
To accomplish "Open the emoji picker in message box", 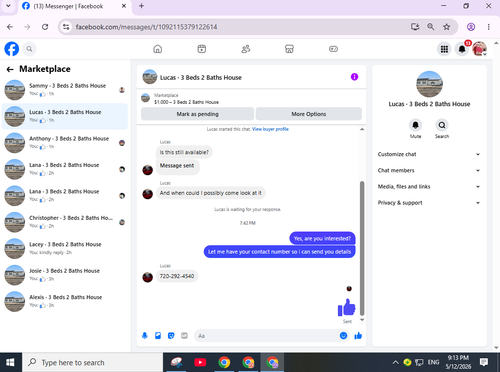I will point(343,336).
